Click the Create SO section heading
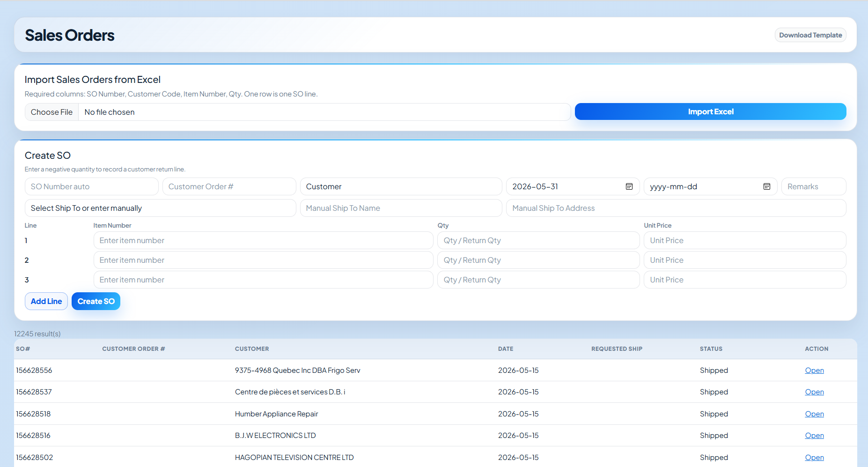The height and width of the screenshot is (467, 868). point(48,156)
